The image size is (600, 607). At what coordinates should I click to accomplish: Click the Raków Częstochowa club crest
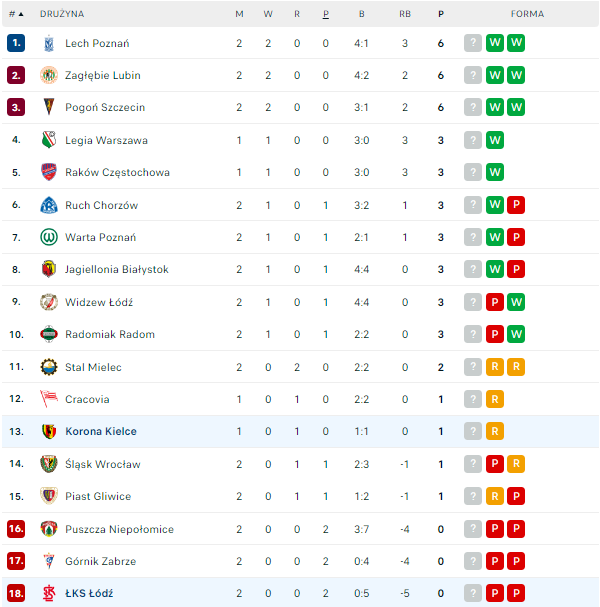48,172
